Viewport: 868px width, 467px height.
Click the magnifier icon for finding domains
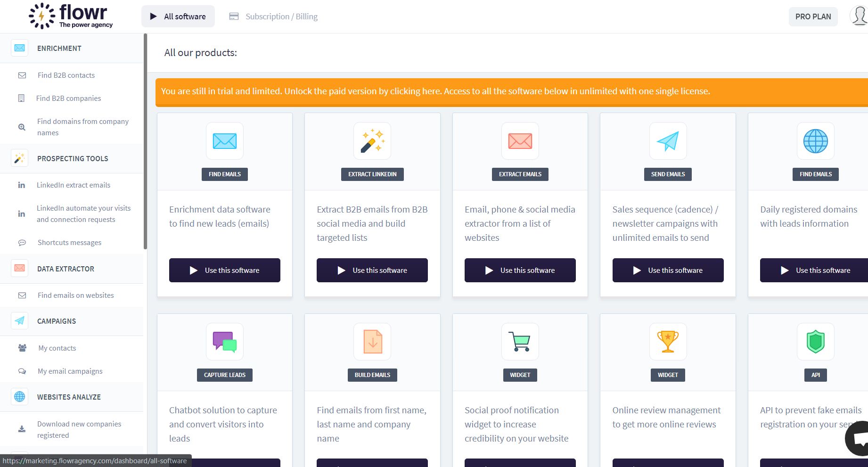pyautogui.click(x=22, y=127)
